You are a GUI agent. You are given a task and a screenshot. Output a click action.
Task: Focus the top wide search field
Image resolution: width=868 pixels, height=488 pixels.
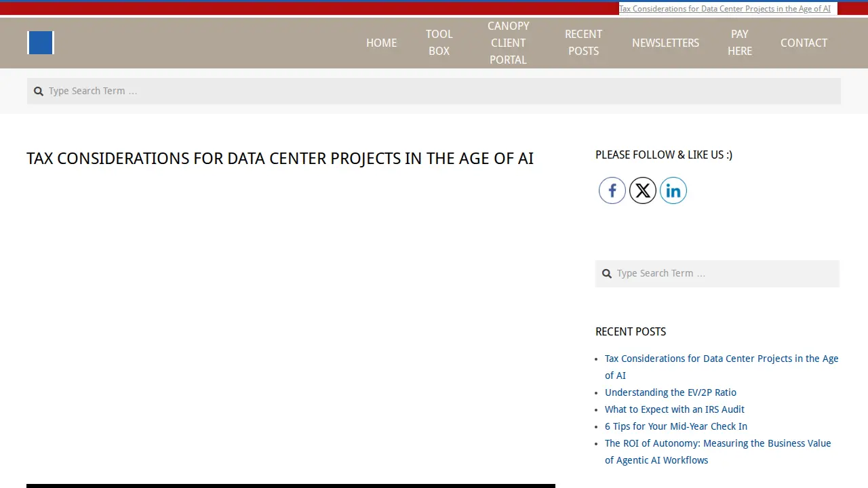pos(434,91)
